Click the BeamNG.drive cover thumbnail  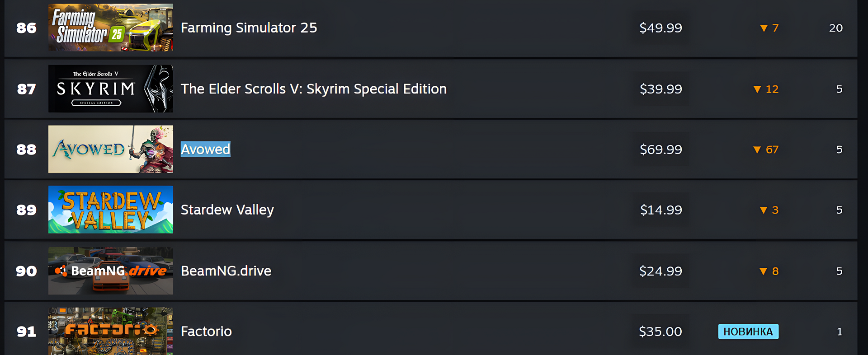coord(110,271)
